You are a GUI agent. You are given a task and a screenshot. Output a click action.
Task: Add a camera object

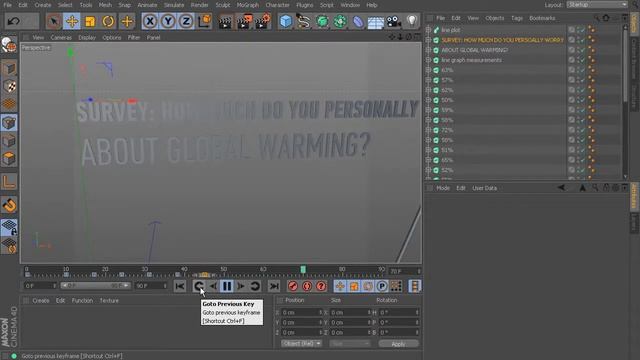pyautogui.click(x=393, y=21)
